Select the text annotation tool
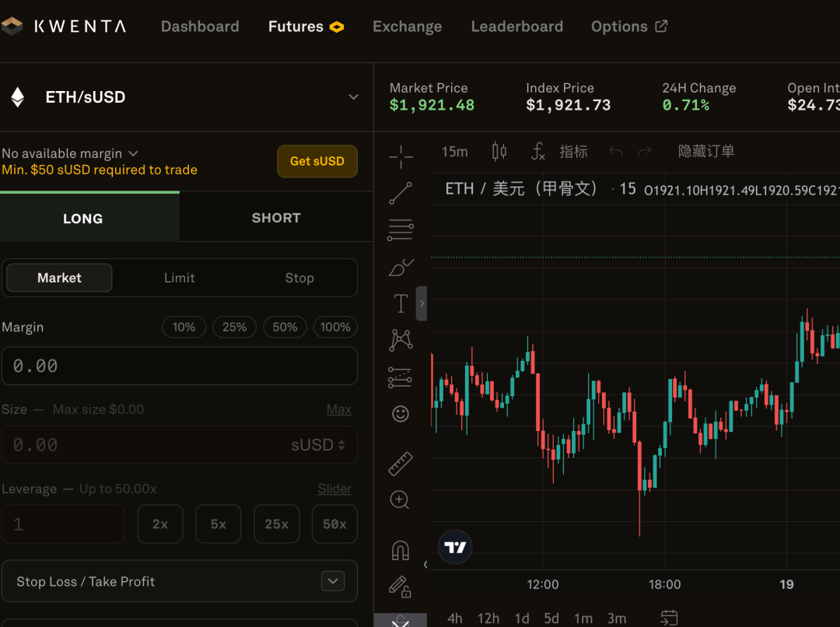 [x=401, y=303]
